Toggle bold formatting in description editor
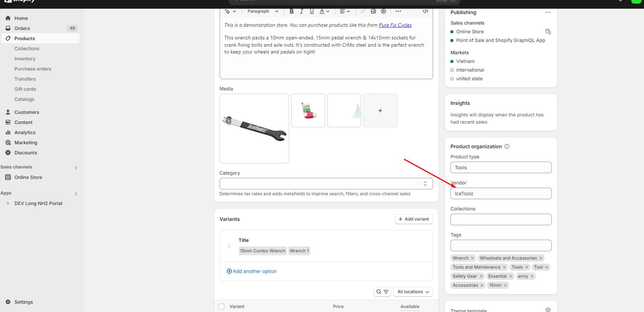The image size is (644, 312). pos(292,11)
